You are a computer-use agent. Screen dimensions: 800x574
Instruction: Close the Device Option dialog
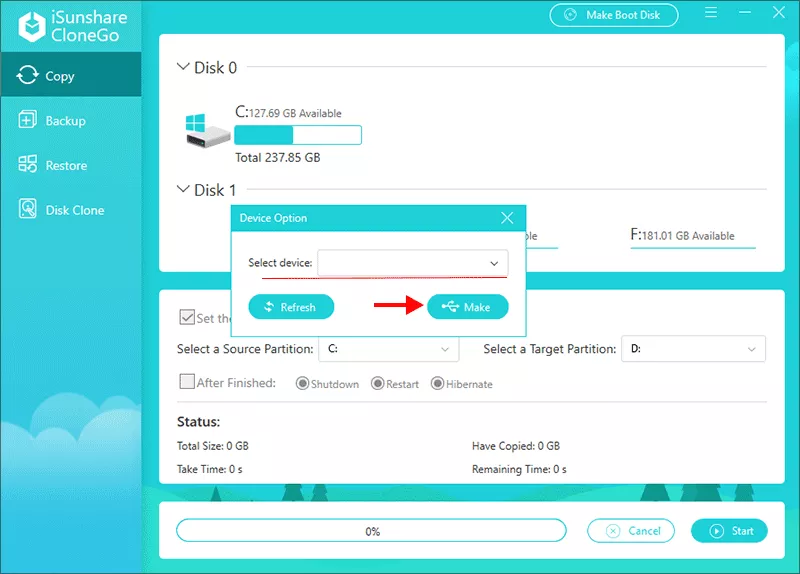[x=507, y=218]
